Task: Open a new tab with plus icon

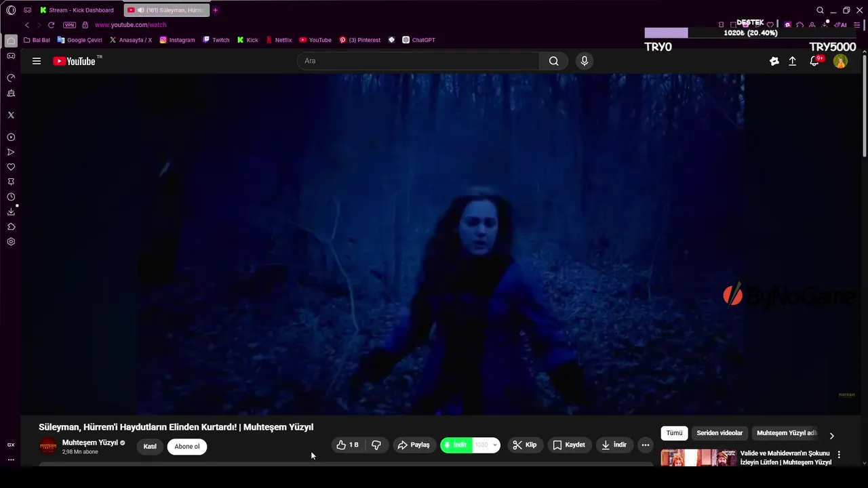Action: (x=216, y=10)
